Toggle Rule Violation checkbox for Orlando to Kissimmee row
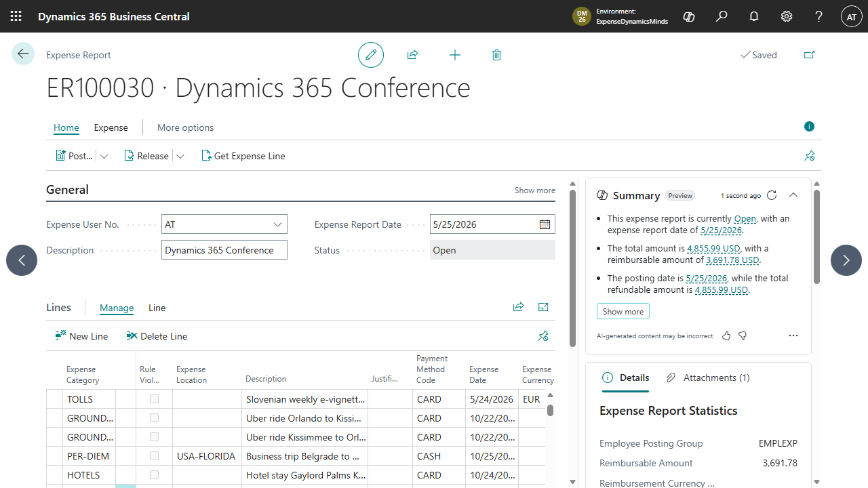The image size is (868, 488). (x=154, y=418)
